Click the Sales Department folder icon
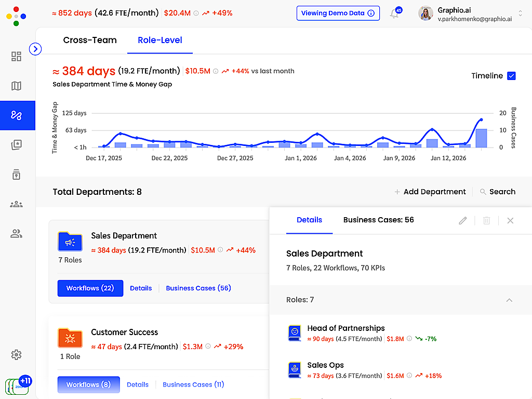The width and height of the screenshot is (532, 399). (x=70, y=242)
